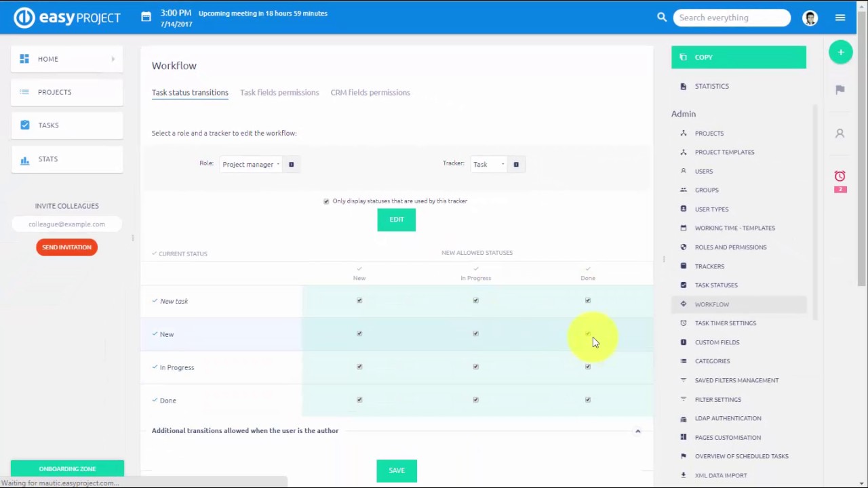Open the person icon in the right strip
Image resolution: width=868 pixels, height=488 pixels.
(x=840, y=134)
